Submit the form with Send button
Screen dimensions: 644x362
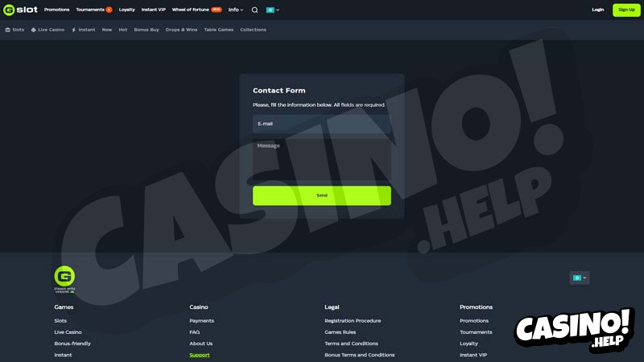click(x=321, y=195)
